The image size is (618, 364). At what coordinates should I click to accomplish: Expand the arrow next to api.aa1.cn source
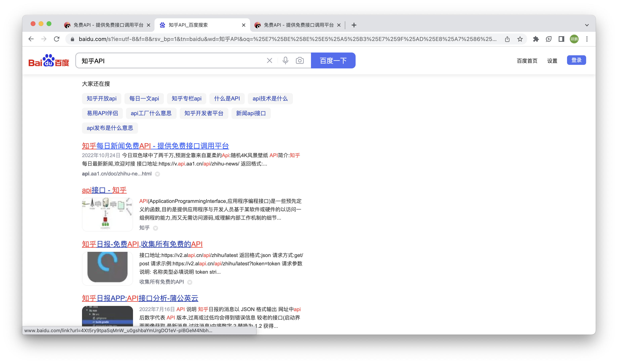158,174
